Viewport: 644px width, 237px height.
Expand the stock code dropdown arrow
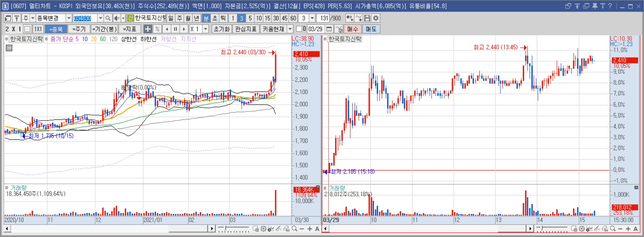click(100, 18)
